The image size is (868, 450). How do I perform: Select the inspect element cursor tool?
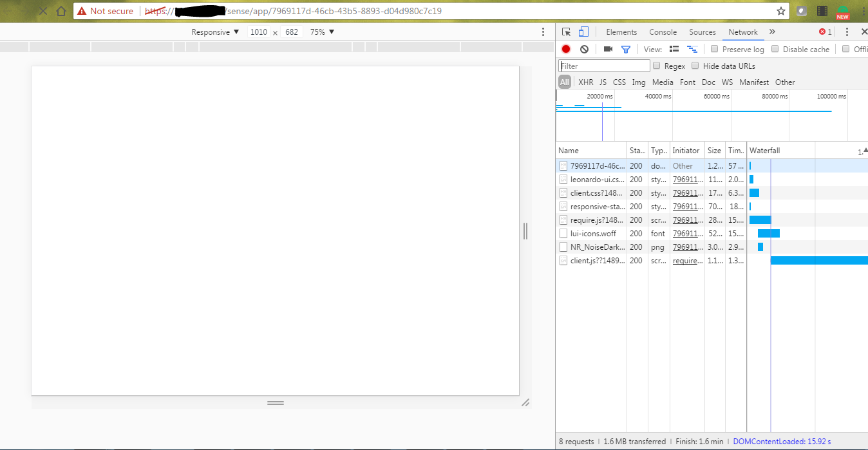click(565, 32)
